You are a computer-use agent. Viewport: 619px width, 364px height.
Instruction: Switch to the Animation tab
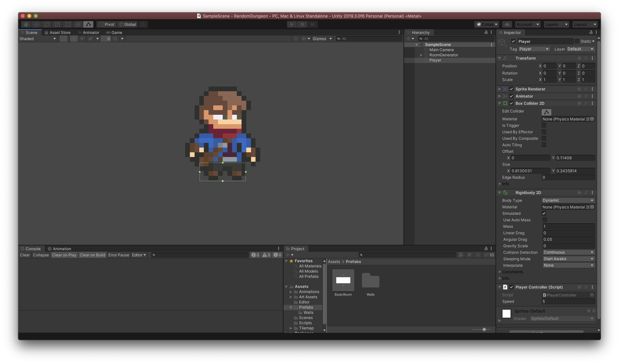click(x=59, y=249)
